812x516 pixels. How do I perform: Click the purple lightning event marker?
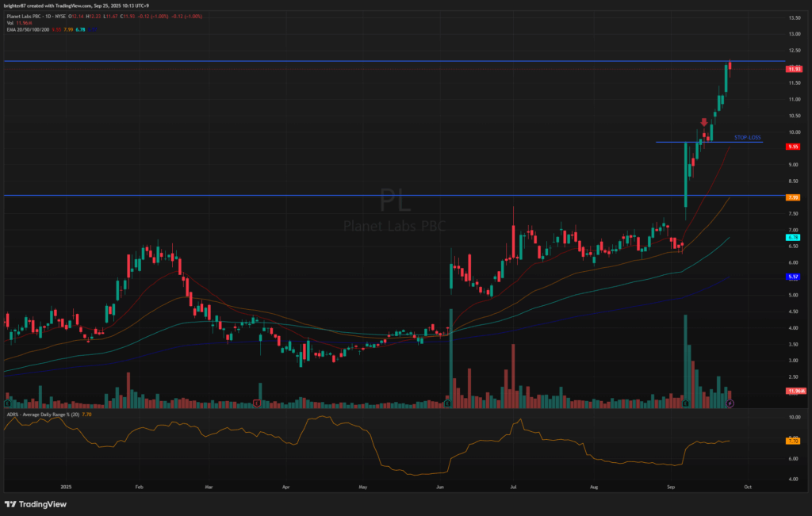point(730,403)
